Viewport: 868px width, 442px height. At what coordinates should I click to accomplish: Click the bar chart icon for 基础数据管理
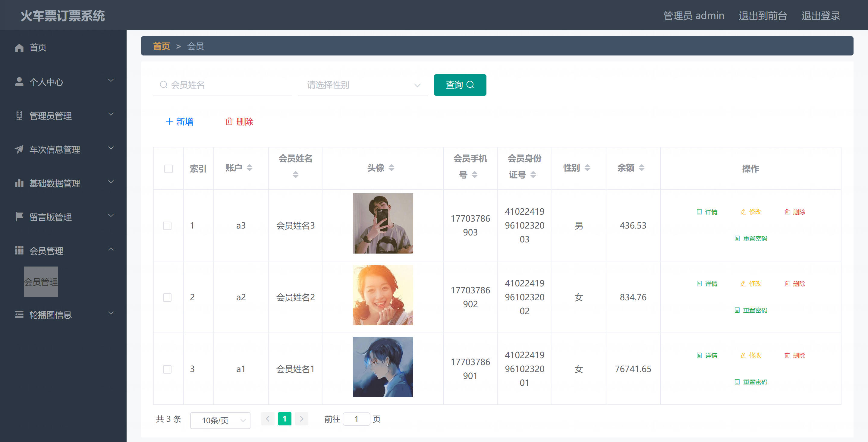click(19, 183)
